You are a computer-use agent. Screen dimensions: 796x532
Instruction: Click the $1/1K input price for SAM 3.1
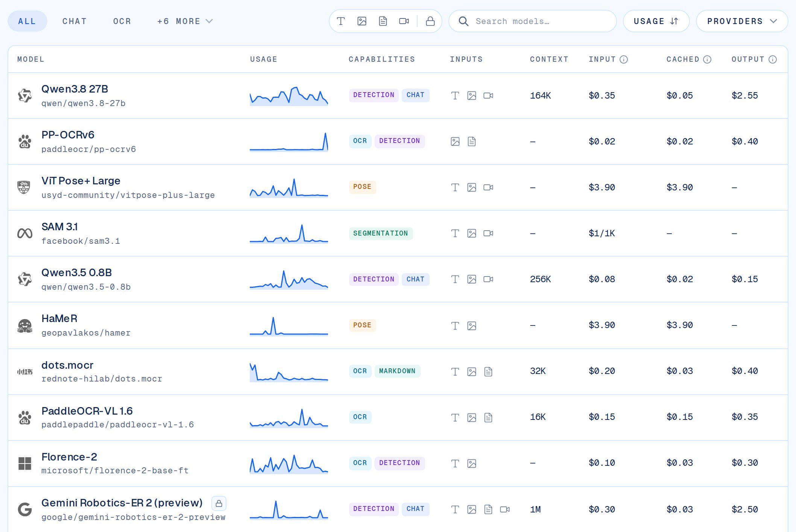602,233
